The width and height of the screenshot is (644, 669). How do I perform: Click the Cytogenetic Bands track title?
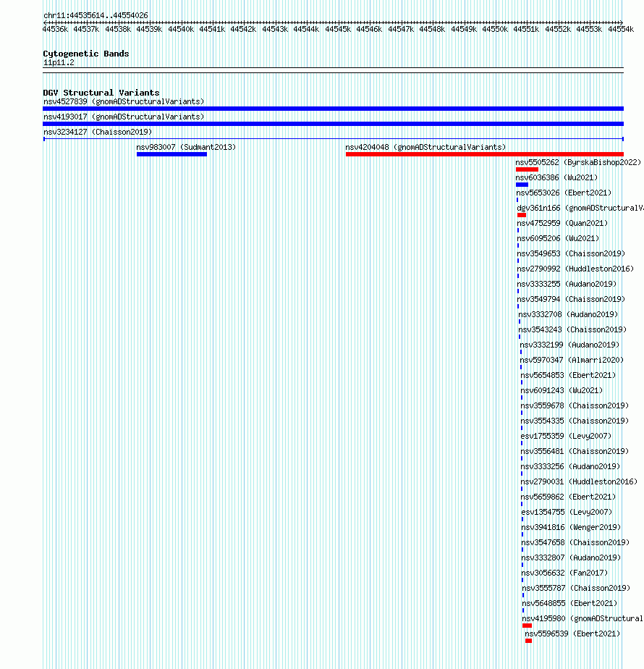85,54
